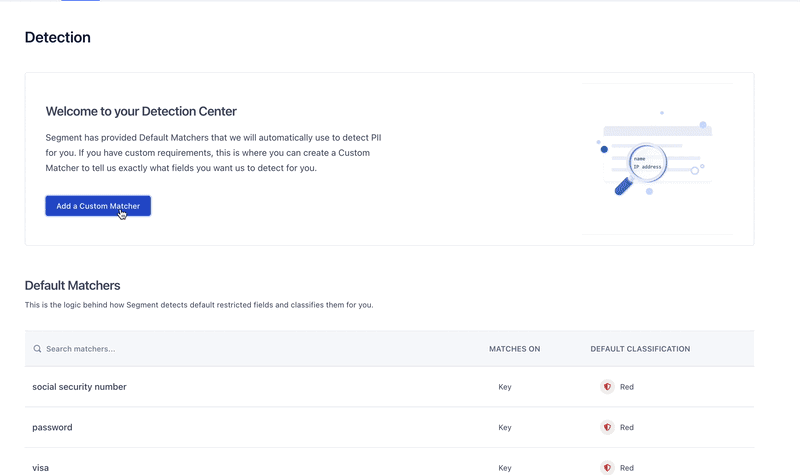
Task: Select the password matcher row
Action: [x=52, y=427]
